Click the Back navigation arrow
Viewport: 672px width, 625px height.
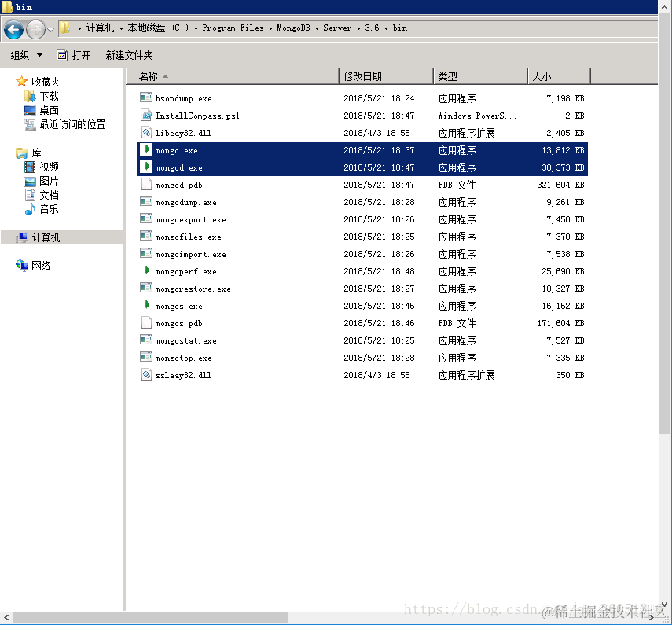pos(13,29)
